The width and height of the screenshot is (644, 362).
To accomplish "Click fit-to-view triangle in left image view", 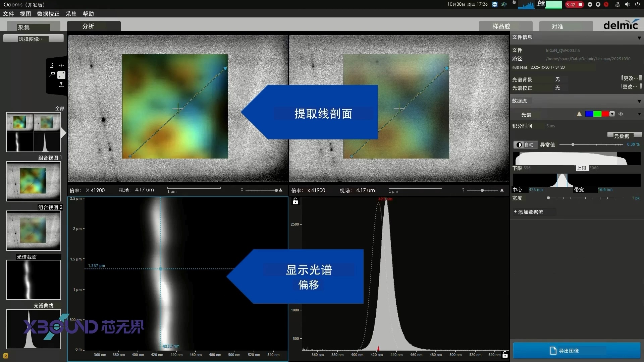I will point(281,190).
